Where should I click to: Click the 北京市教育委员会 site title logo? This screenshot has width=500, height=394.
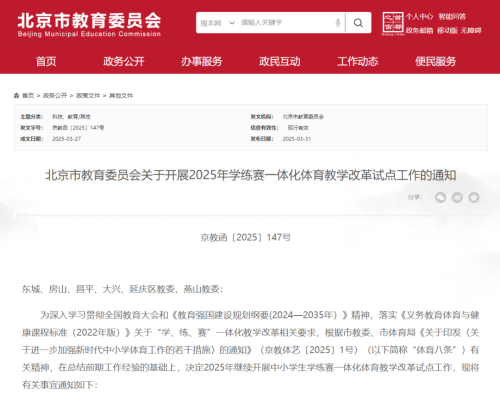pos(89,24)
